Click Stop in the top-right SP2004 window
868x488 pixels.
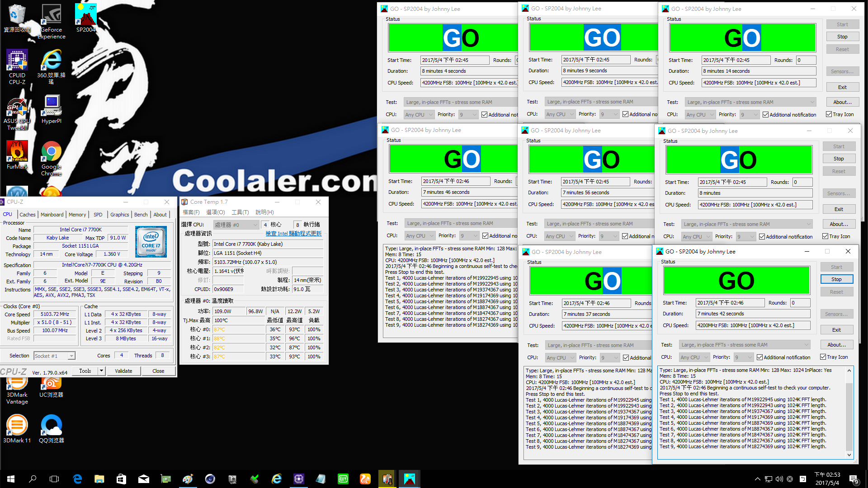point(842,37)
